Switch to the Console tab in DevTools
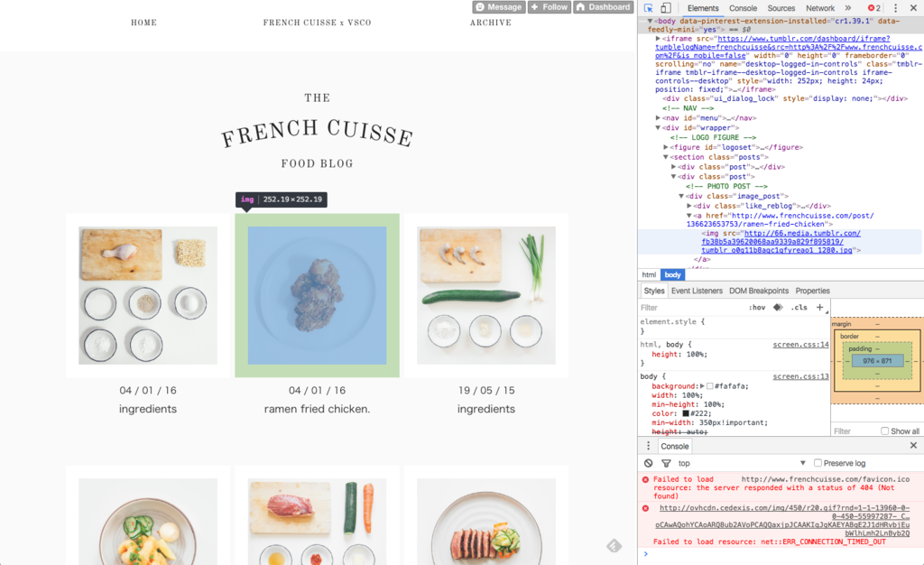The height and width of the screenshot is (565, 924). [x=744, y=8]
